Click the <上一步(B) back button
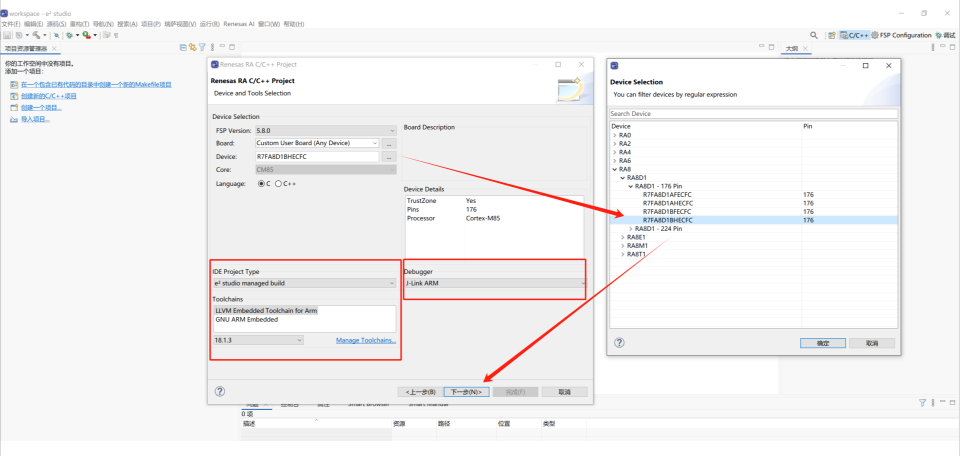The image size is (960, 456). [420, 392]
